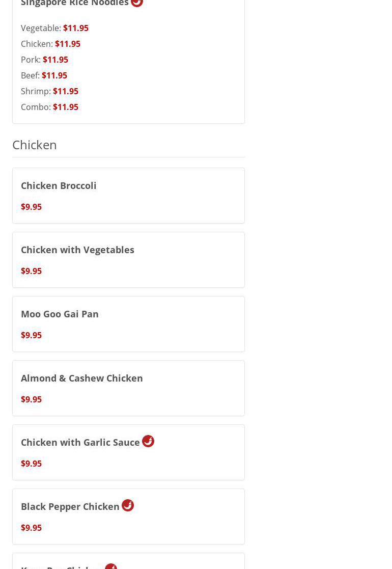Click the Singapore Rice Noodles heading
The width and height of the screenshot is (392, 569).
point(74,3)
